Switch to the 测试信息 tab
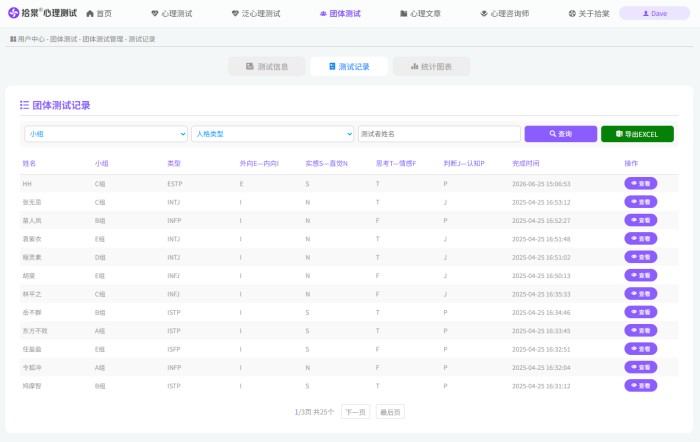 (x=267, y=67)
